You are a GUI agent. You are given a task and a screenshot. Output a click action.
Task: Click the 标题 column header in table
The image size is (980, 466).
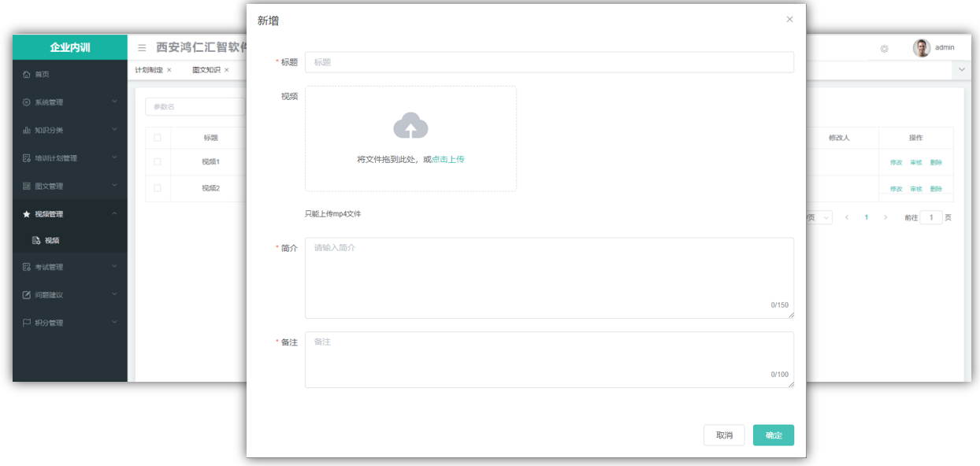[210, 138]
